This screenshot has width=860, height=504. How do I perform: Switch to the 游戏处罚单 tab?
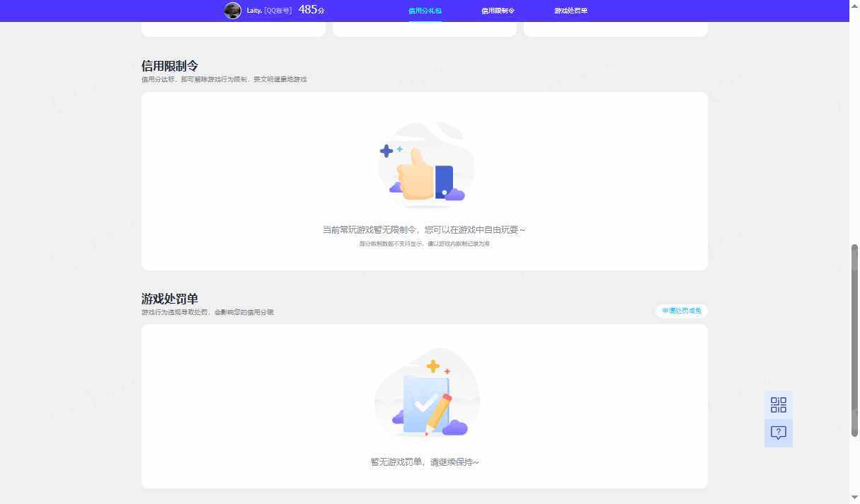pyautogui.click(x=571, y=11)
